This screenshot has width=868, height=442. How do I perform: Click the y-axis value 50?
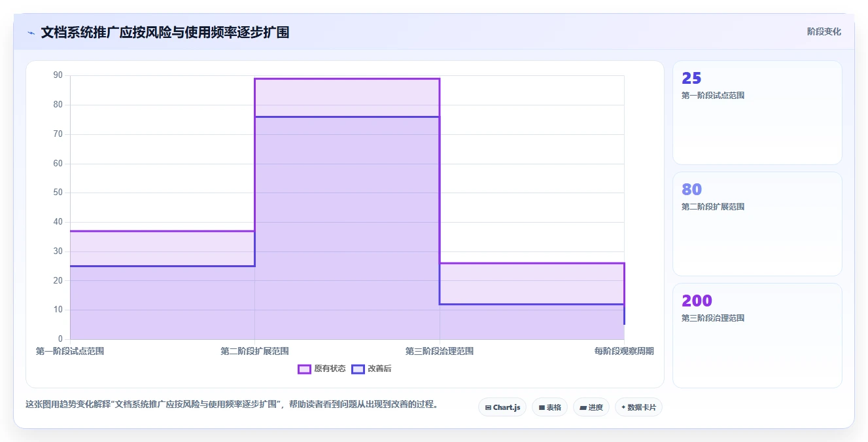pos(58,193)
